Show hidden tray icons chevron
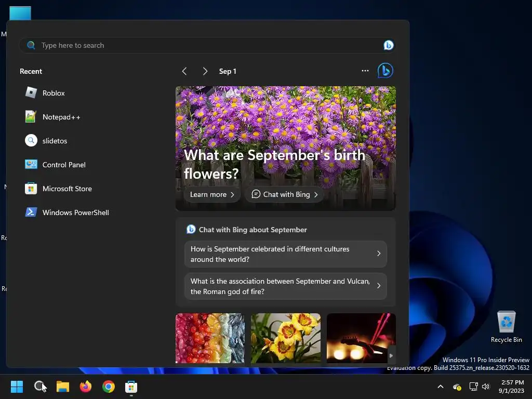This screenshot has height=399, width=532. click(441, 387)
